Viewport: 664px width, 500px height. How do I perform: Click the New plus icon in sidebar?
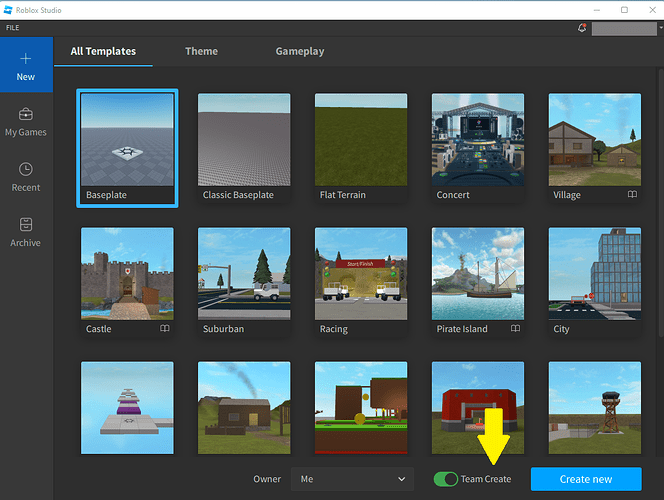26,59
